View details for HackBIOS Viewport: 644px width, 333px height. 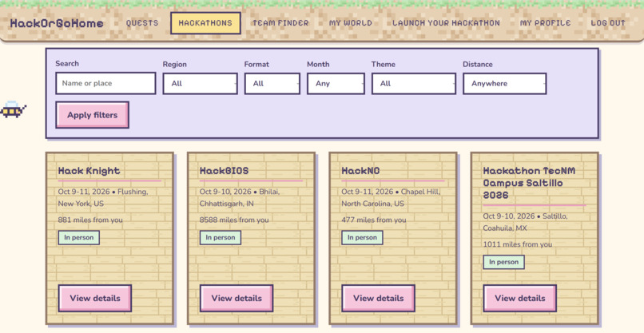tap(237, 298)
